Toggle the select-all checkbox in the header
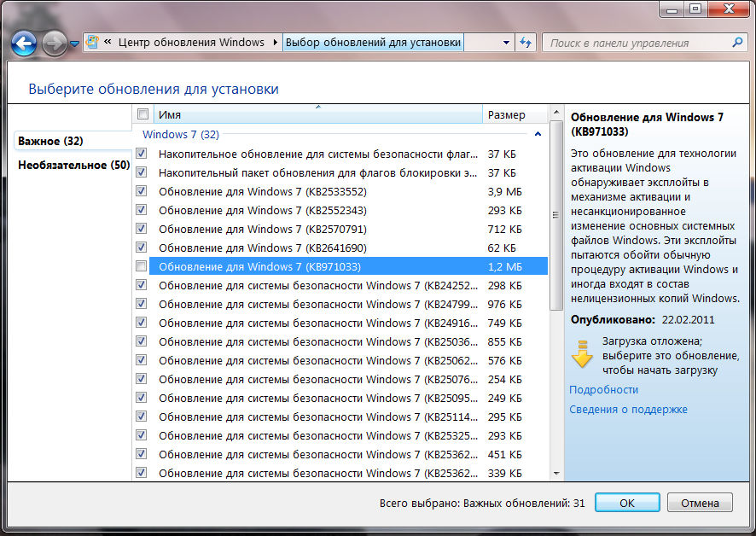Image resolution: width=756 pixels, height=536 pixels. (142, 114)
